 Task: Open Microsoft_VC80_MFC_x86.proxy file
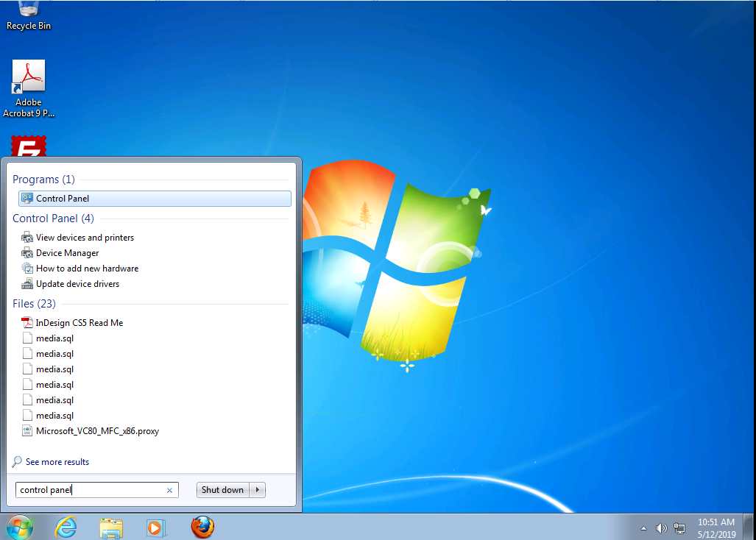tap(97, 431)
